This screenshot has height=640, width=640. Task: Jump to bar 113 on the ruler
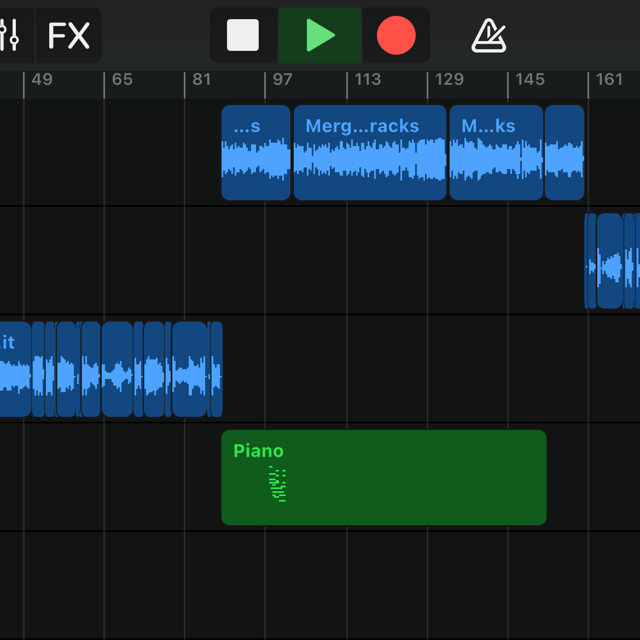click(x=368, y=80)
